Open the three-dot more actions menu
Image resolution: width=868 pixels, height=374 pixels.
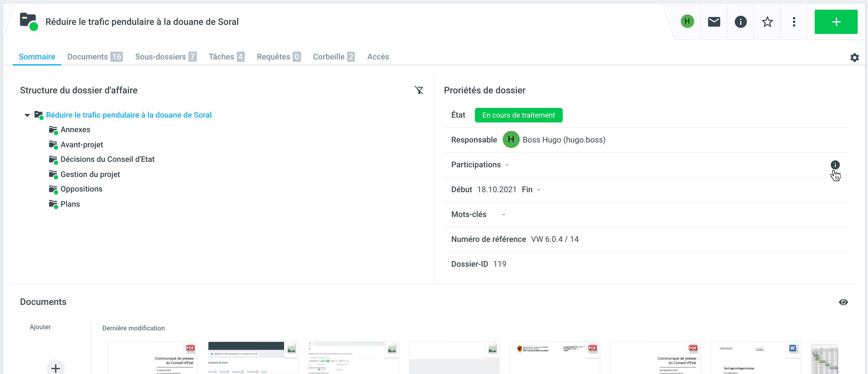793,22
